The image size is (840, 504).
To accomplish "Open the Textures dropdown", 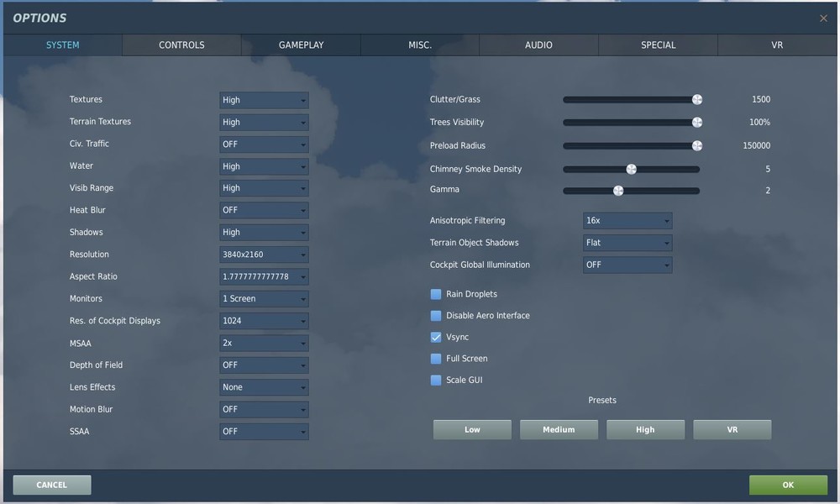I will click(264, 100).
